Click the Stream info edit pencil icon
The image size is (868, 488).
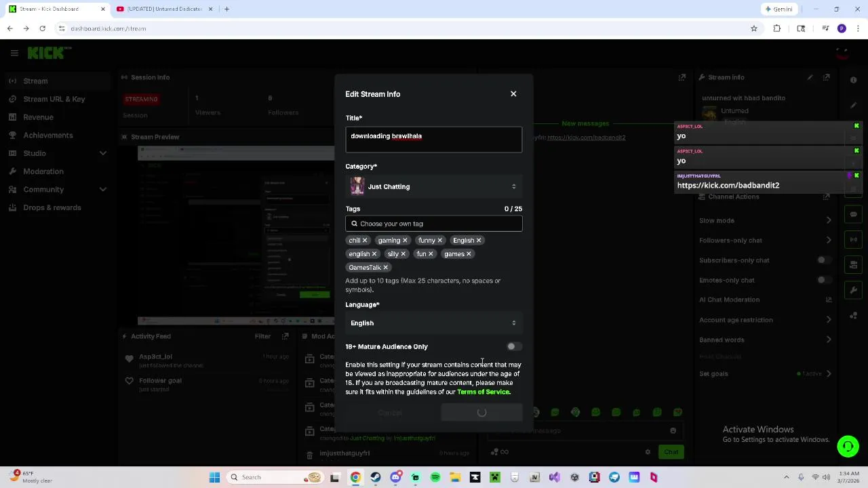pyautogui.click(x=810, y=77)
